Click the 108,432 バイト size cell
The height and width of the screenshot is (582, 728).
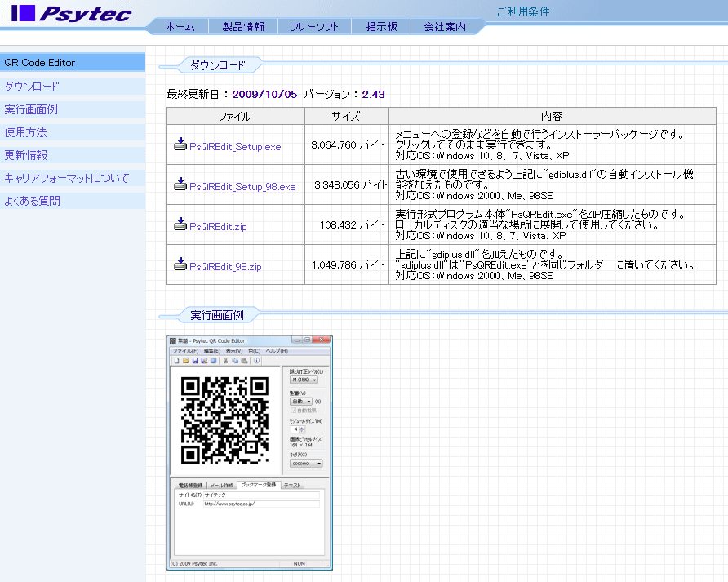coord(347,224)
